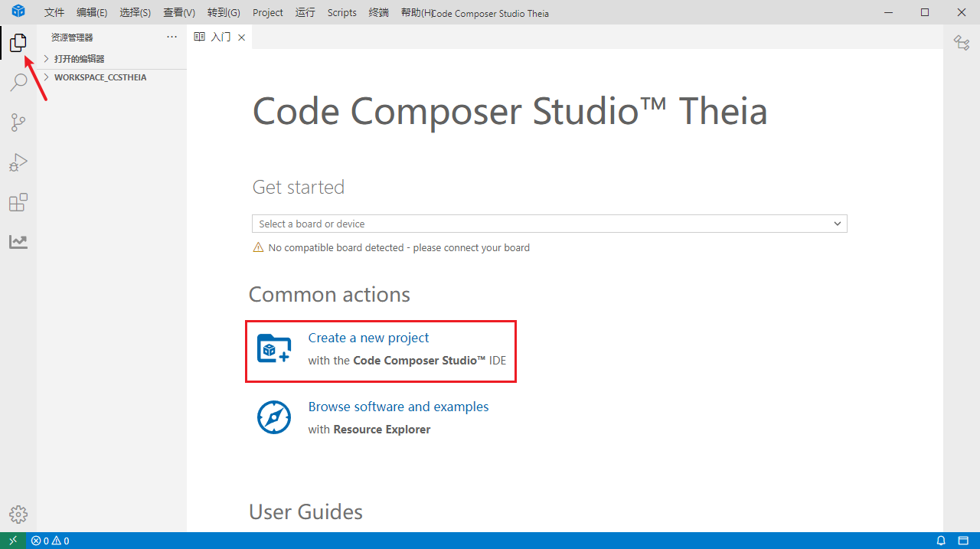This screenshot has width=980, height=549.
Task: Toggle the bottom panel from status bar
Action: coord(962,541)
